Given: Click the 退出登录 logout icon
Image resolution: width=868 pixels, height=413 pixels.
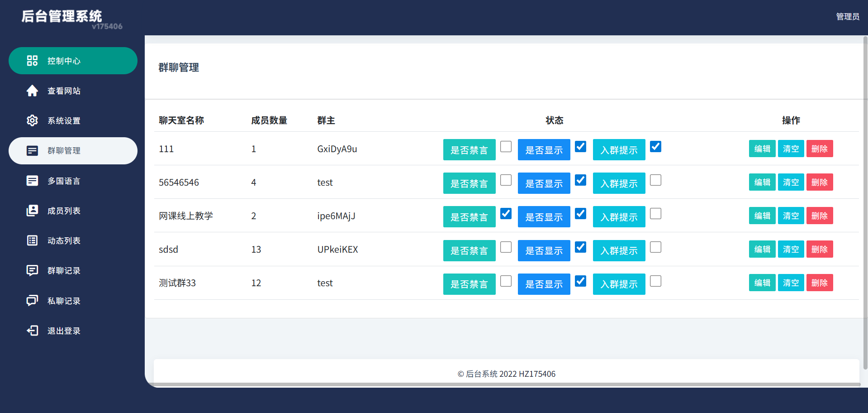Looking at the screenshot, I should [32, 331].
